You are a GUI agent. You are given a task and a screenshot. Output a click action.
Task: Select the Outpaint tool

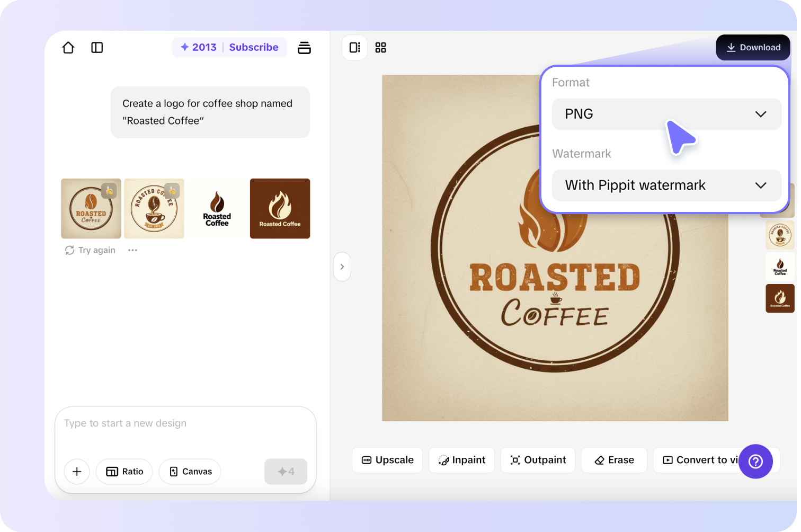click(537, 460)
